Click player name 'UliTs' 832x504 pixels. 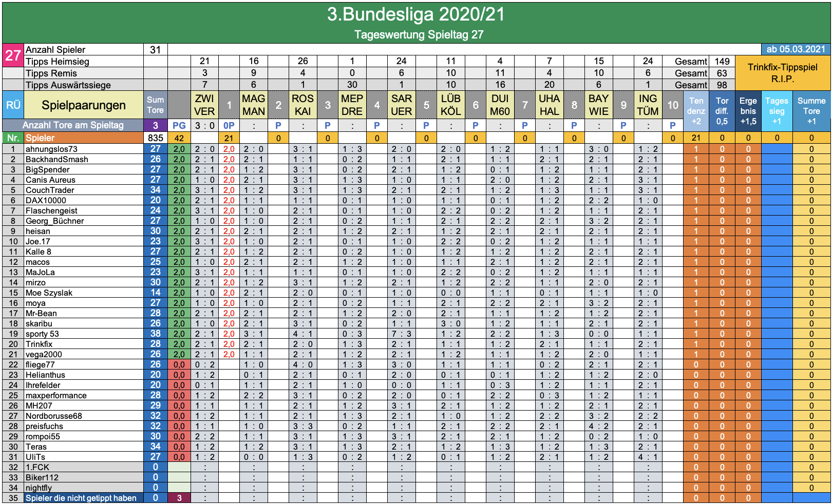pyautogui.click(x=35, y=457)
